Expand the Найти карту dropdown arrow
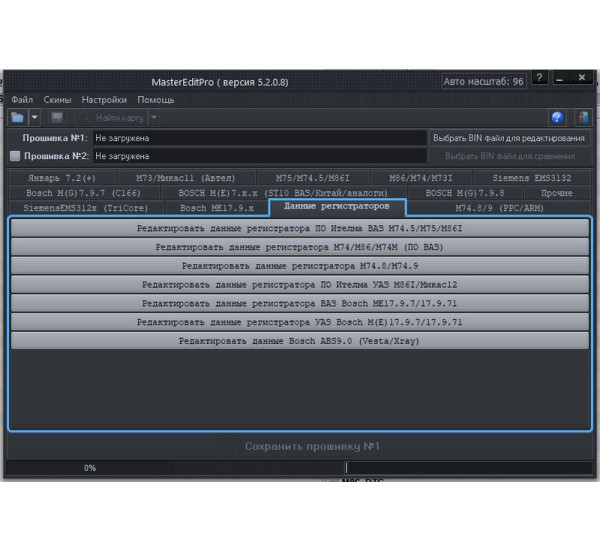The image size is (600, 551). pyautogui.click(x=153, y=118)
